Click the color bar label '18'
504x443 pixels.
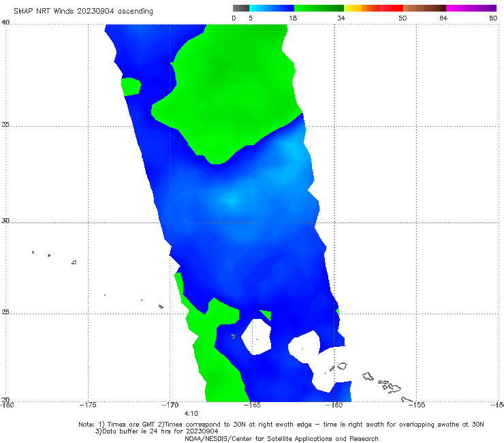point(293,18)
